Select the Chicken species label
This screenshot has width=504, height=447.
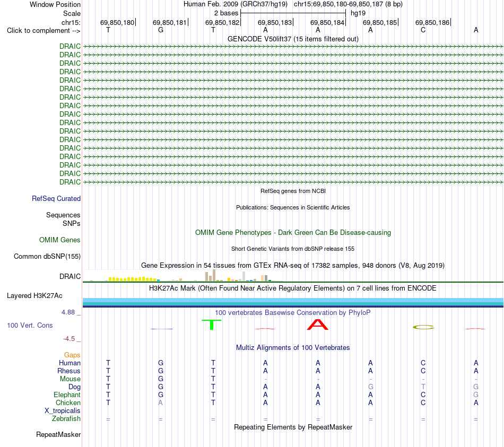click(68, 402)
